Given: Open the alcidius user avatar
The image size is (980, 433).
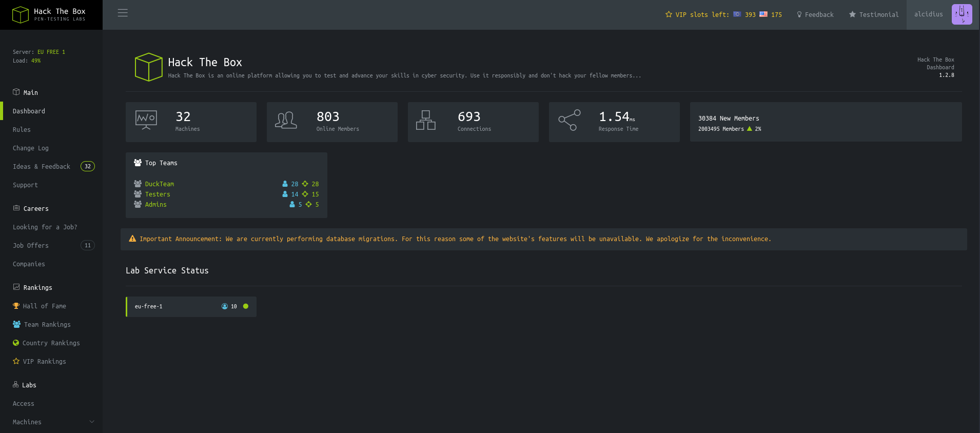Looking at the screenshot, I should [x=962, y=14].
